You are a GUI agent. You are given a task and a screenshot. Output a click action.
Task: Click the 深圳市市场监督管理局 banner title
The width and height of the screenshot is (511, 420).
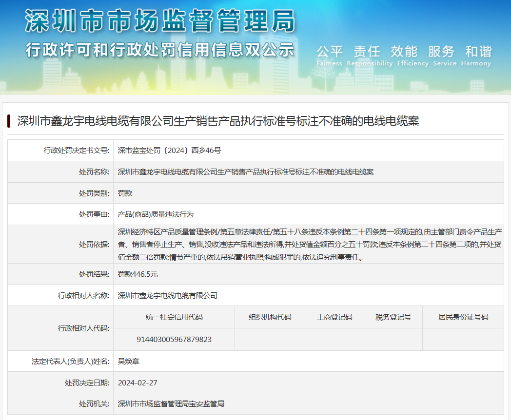click(160, 21)
